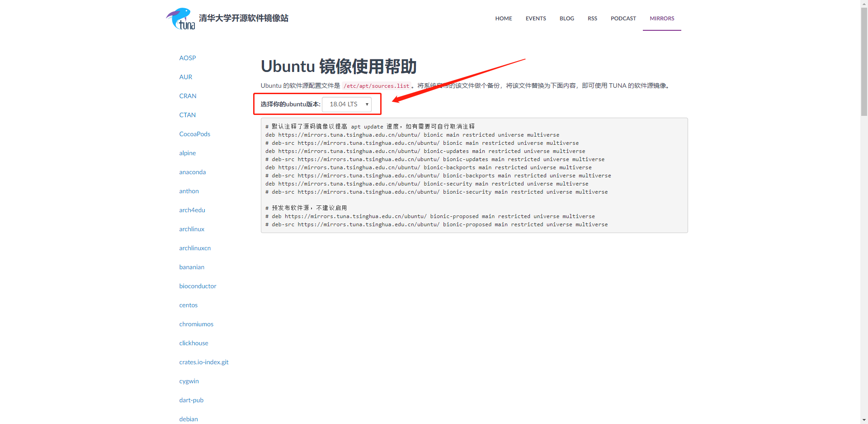
Task: Open the AOSP mirror help
Action: pyautogui.click(x=187, y=58)
